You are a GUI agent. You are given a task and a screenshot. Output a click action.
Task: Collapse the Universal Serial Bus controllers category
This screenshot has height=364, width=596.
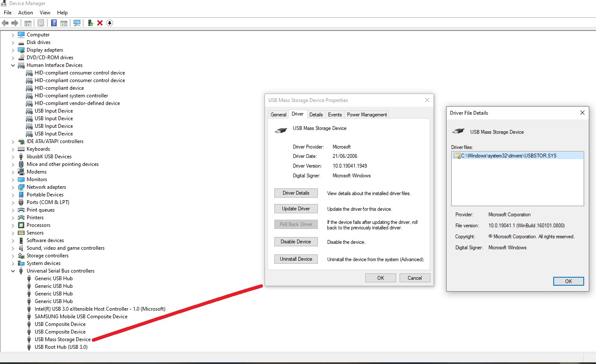coord(13,271)
